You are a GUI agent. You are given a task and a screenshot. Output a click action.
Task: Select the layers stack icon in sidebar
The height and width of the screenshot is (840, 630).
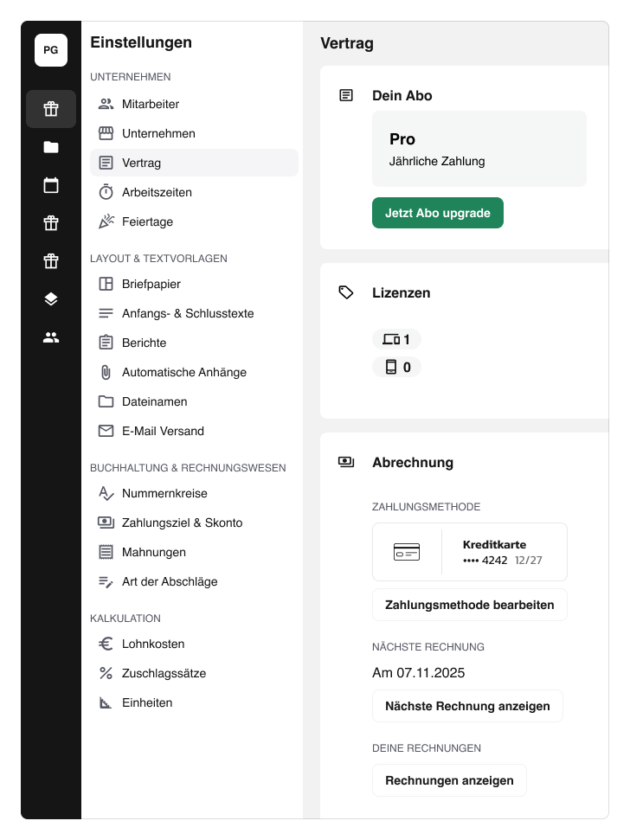point(51,299)
